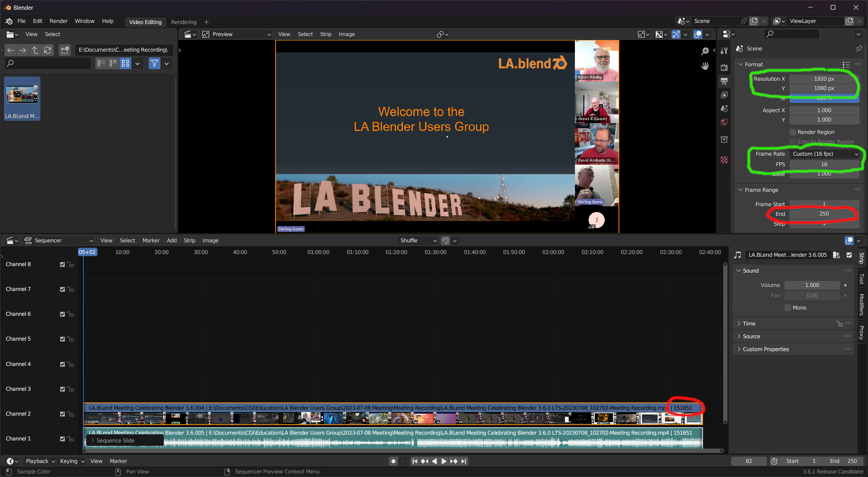This screenshot has width=868, height=477.
Task: Open the Render menu
Action: click(x=59, y=21)
